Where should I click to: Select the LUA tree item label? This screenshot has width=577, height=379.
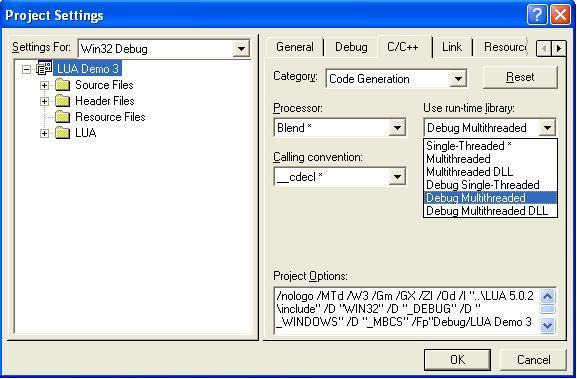(x=85, y=133)
